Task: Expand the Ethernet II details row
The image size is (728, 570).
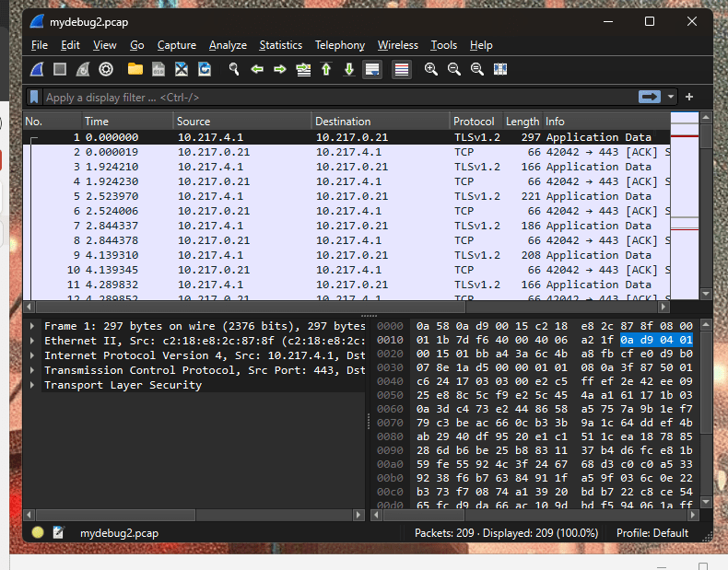Action: [32, 341]
